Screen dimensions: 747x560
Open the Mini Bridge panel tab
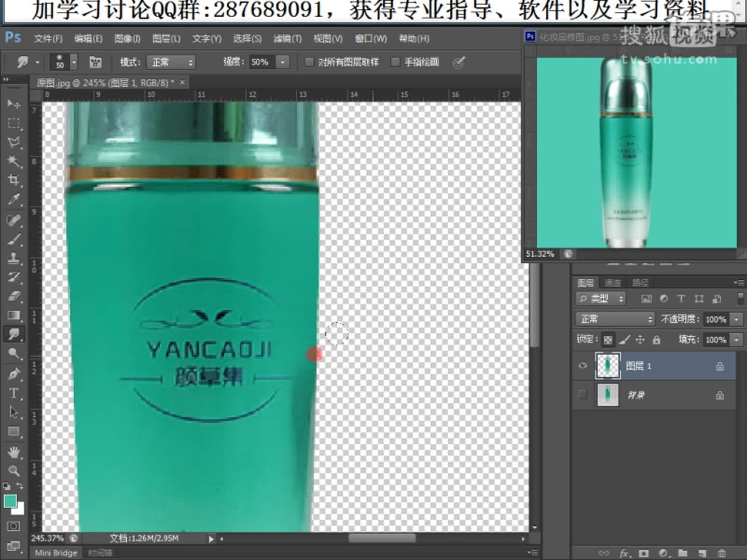[56, 553]
